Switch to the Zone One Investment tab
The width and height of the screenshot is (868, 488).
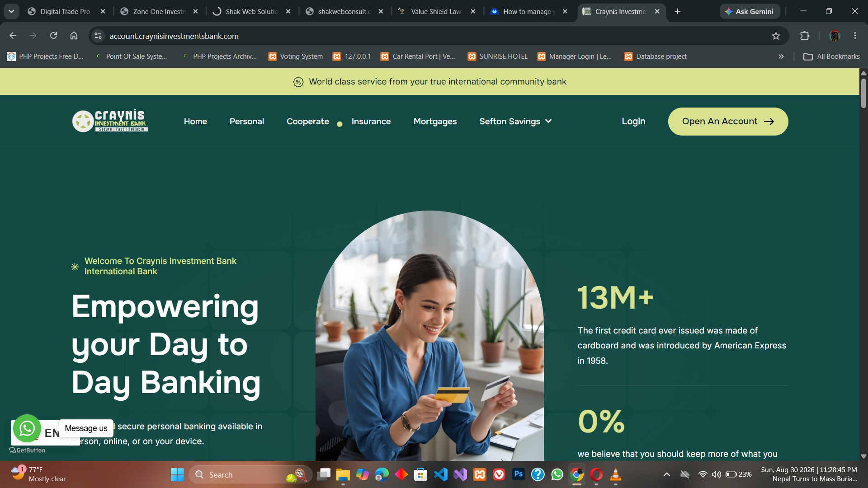[x=159, y=11]
